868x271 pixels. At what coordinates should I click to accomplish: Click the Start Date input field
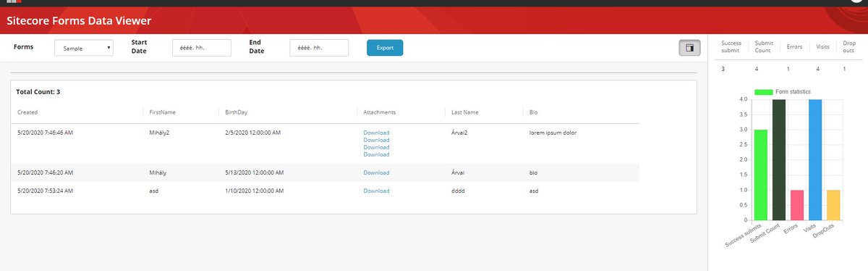(202, 48)
